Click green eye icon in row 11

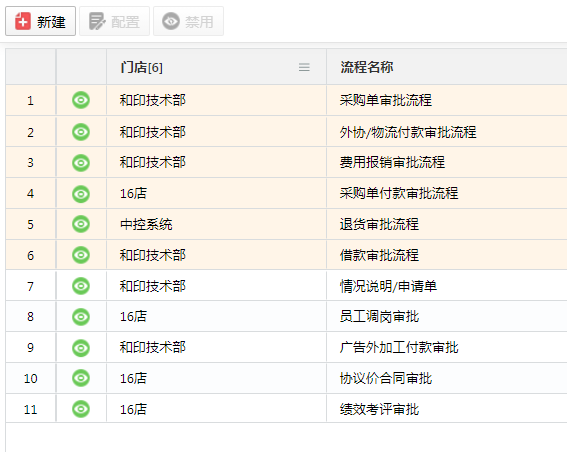pos(81,409)
